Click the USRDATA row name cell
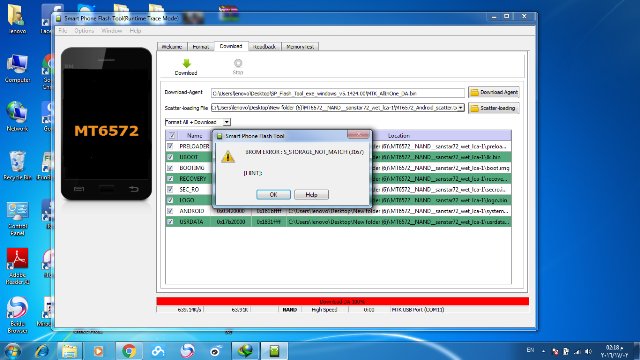The image size is (640, 360). (x=192, y=222)
